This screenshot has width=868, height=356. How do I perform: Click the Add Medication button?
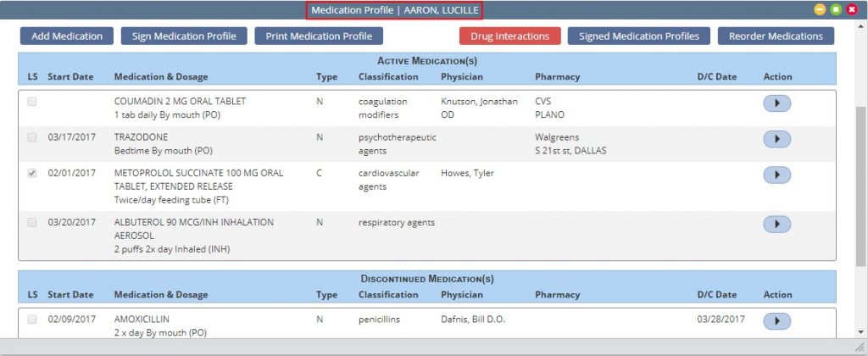(67, 36)
